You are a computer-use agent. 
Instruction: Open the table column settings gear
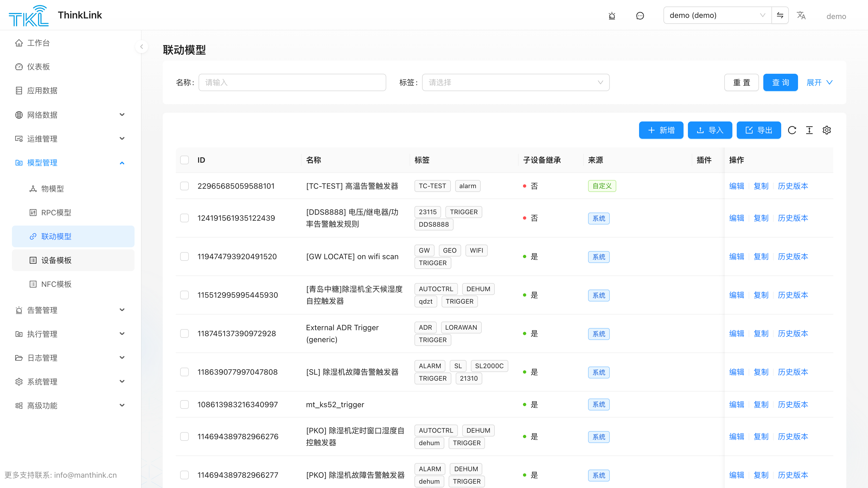coord(826,130)
